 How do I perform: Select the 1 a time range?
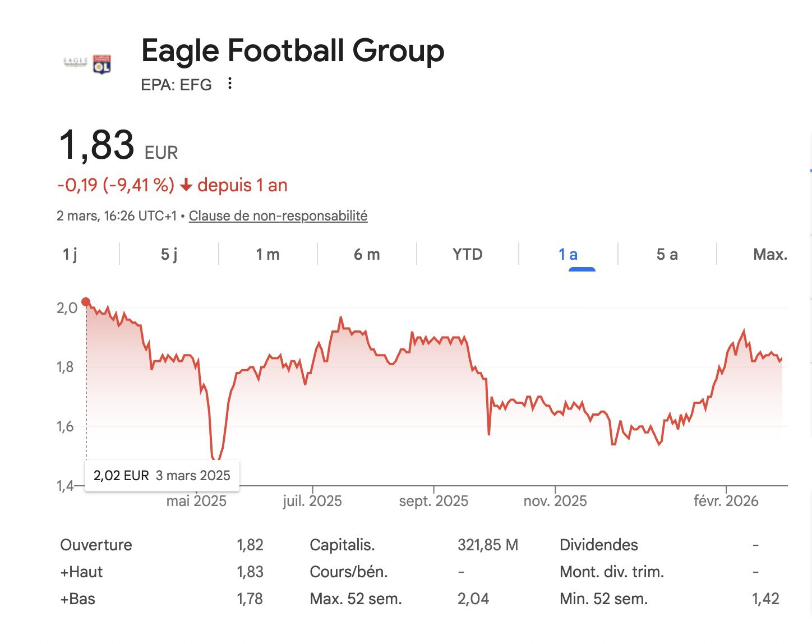(x=568, y=255)
